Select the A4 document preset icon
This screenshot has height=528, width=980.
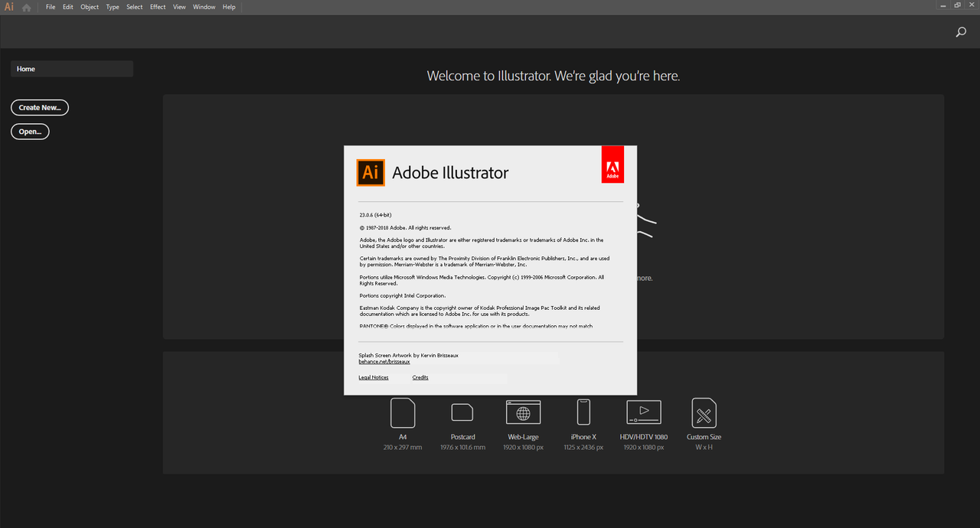(x=403, y=413)
